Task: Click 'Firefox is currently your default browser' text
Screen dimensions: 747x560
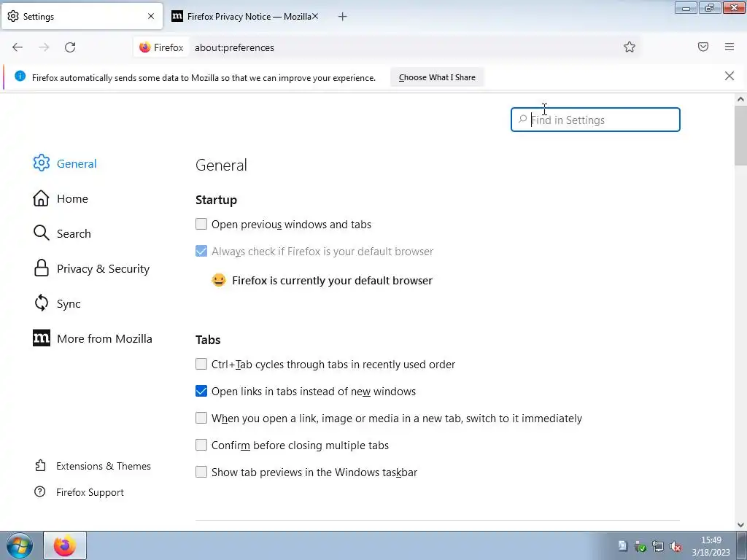Action: 332,281
